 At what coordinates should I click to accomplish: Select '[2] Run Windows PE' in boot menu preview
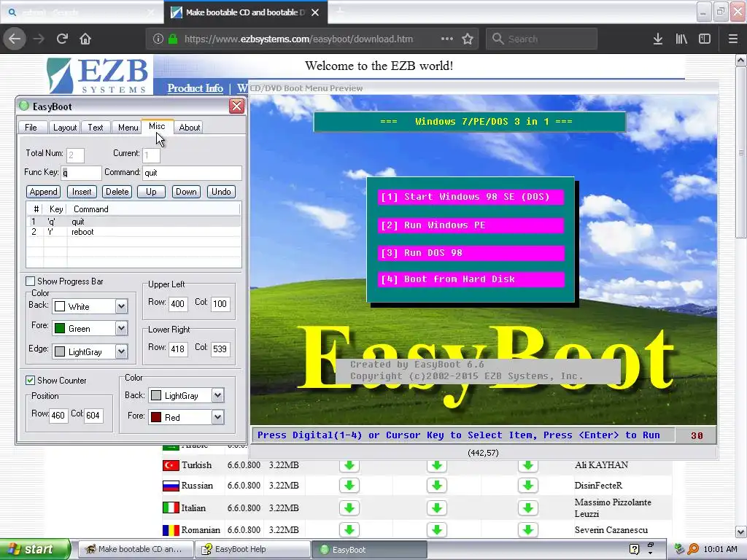tap(471, 225)
